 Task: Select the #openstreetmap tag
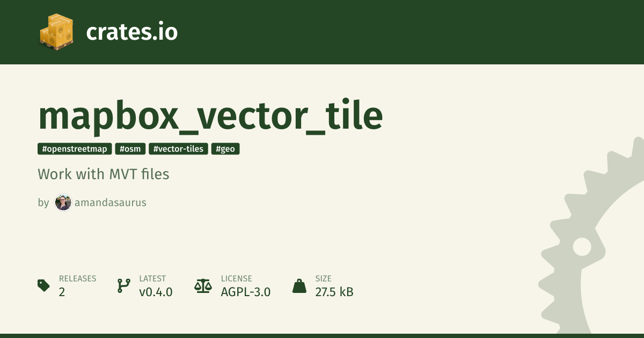(75, 149)
